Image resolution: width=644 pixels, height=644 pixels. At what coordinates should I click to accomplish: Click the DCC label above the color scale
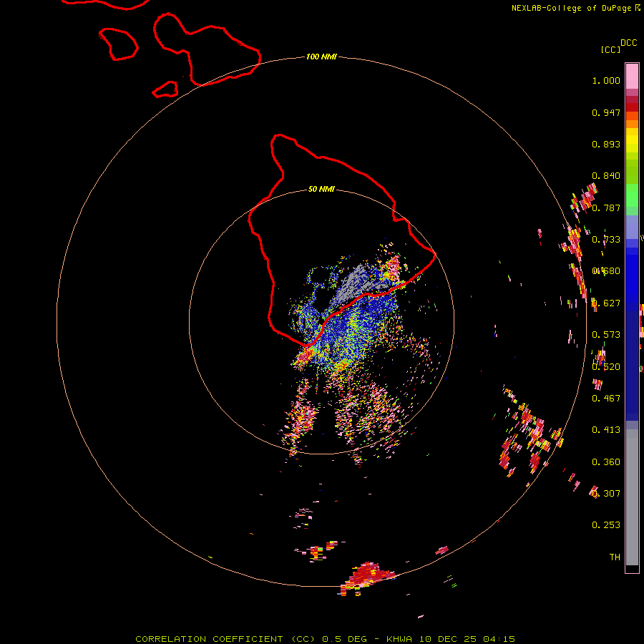(x=628, y=43)
